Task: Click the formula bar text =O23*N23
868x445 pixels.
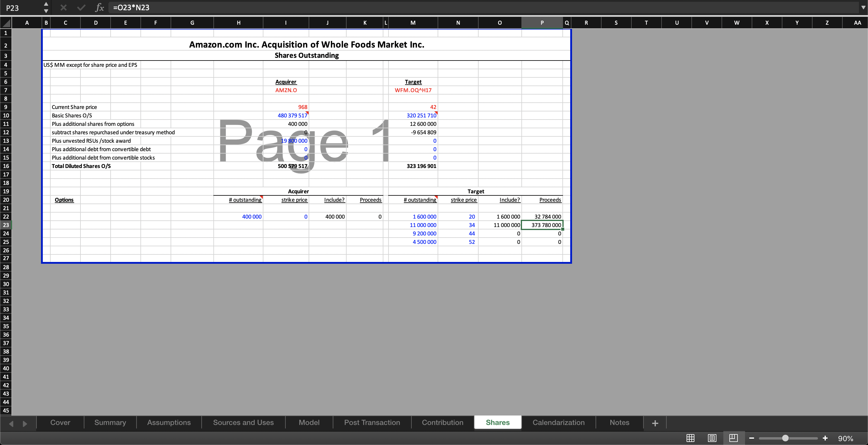Action: click(131, 8)
